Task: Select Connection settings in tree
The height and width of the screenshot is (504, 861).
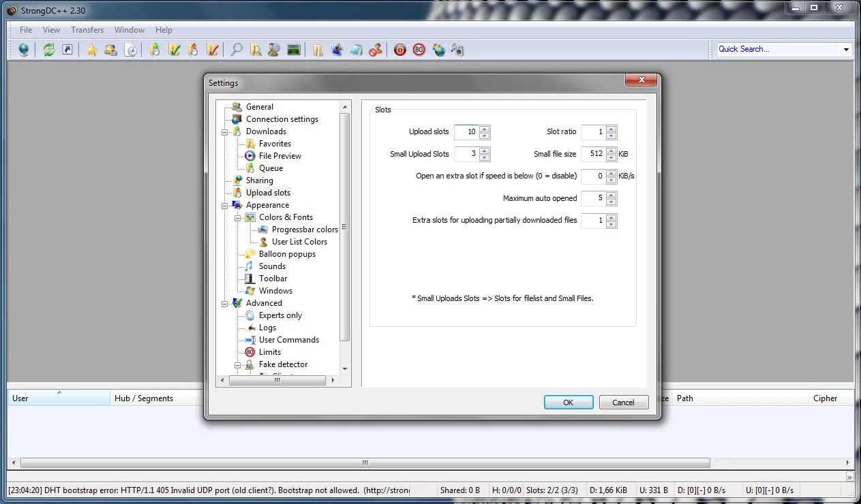Action: click(282, 119)
